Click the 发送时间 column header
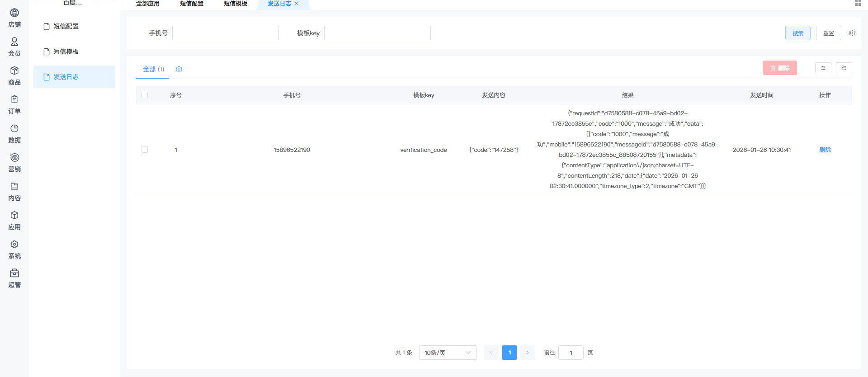This screenshot has height=377, width=868. [762, 95]
